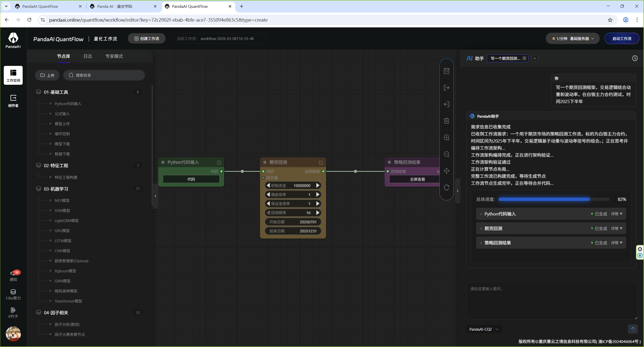Click the export workflow icon in canvas toolbar
Image resolution: width=644 pixels, height=347 pixels.
coord(446,88)
